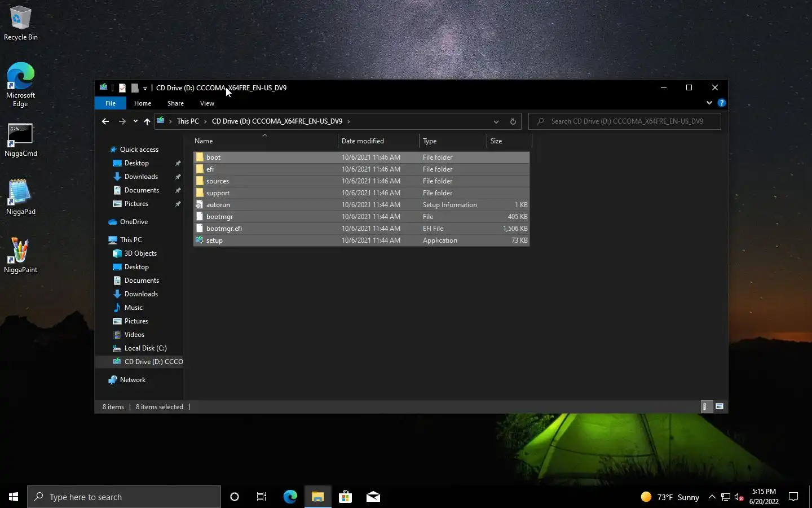The height and width of the screenshot is (508, 812).
Task: Open the clock showing 5:15 PM
Action: tap(764, 497)
